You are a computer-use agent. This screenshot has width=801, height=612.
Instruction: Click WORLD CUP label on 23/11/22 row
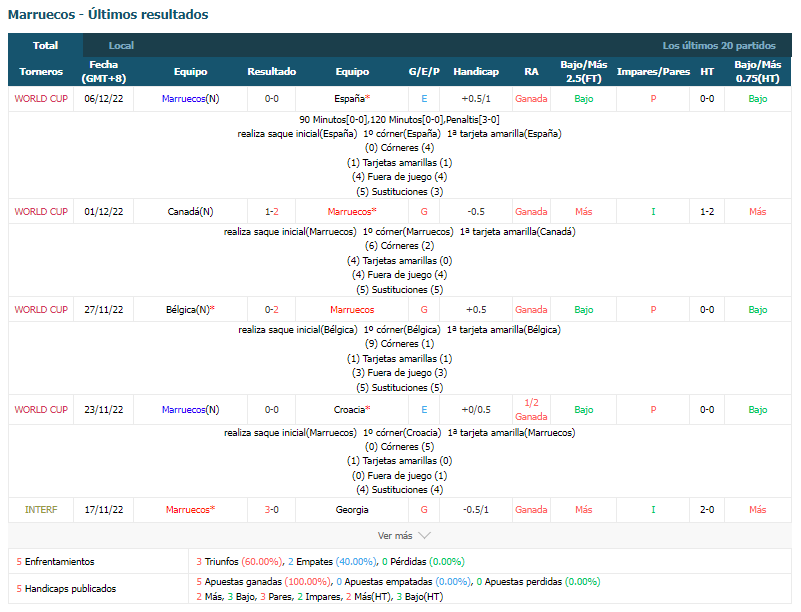click(x=41, y=410)
